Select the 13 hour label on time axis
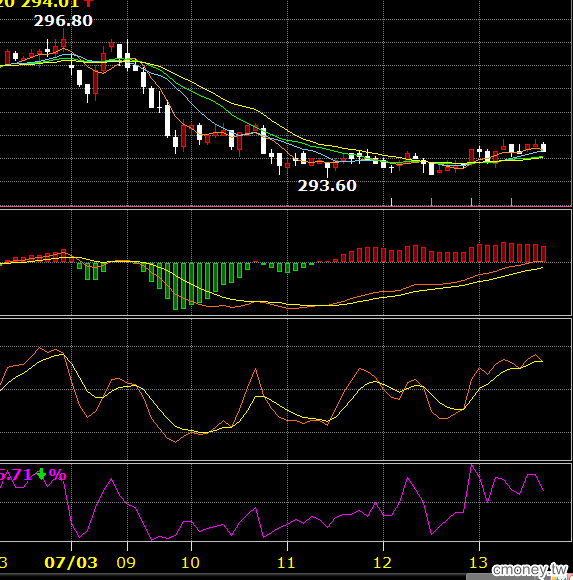Viewport: 573px width, 580px height. [478, 563]
